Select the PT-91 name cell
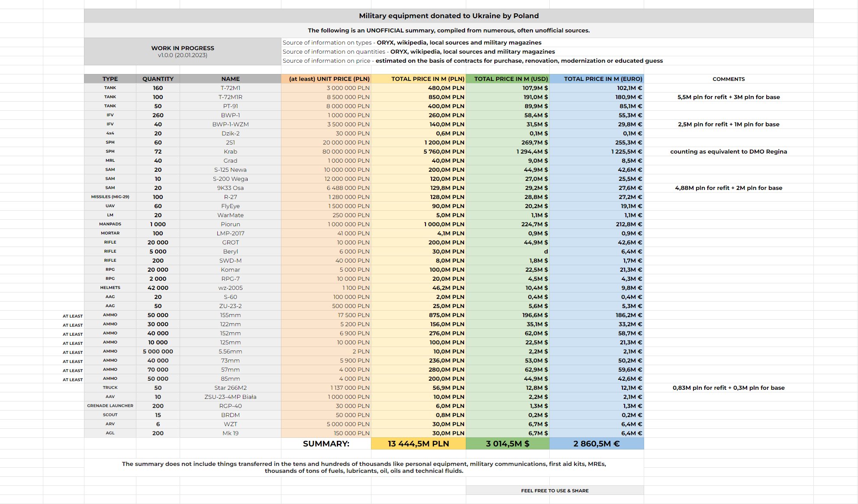Viewport: 858px width, 504px height. [230, 106]
